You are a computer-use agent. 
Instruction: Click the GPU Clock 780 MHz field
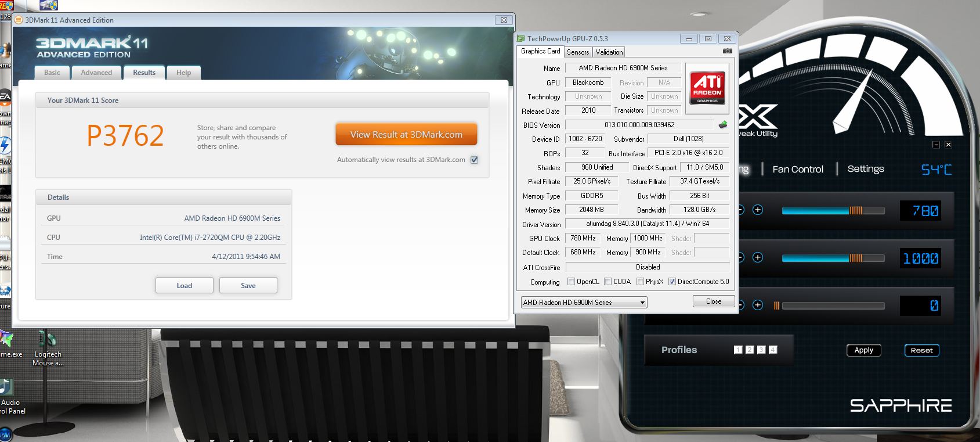583,238
